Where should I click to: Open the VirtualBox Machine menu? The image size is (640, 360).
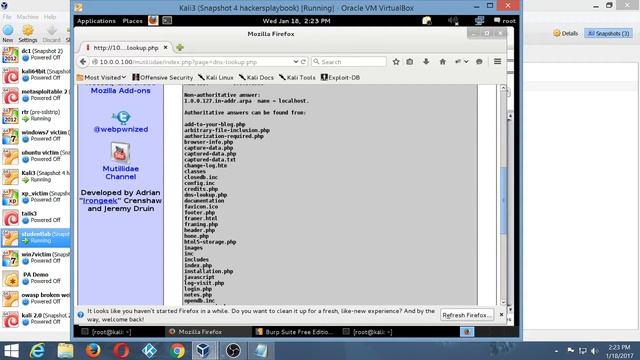tap(27, 17)
